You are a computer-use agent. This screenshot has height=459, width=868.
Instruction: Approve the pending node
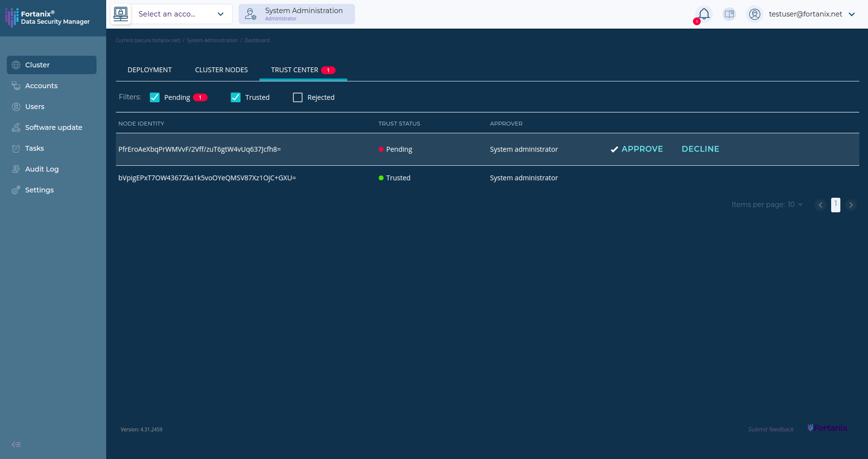(x=637, y=149)
